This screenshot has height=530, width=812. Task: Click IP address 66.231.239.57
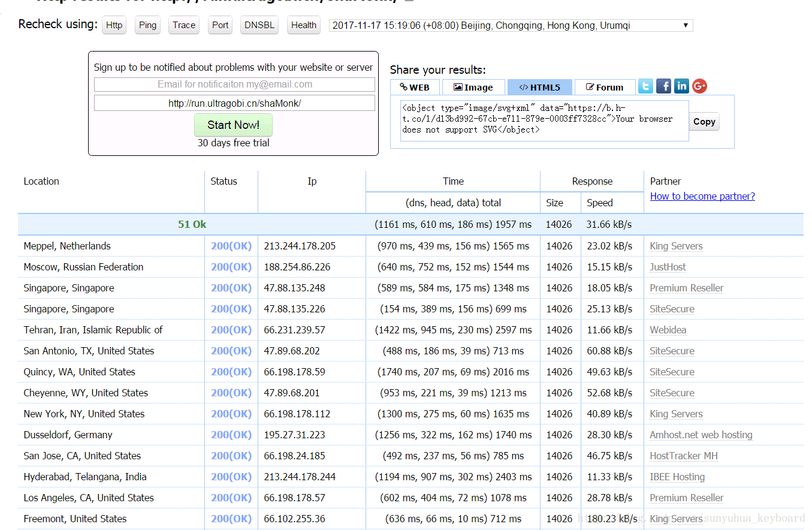point(294,330)
